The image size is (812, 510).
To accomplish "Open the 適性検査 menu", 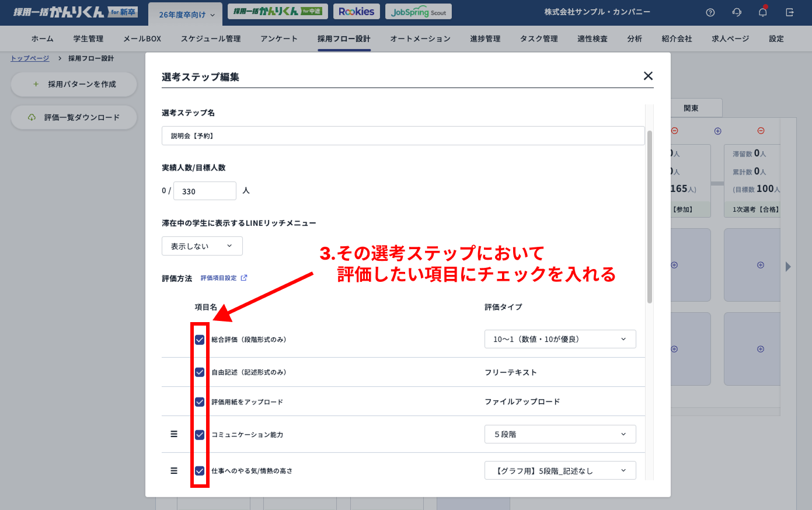I will click(x=593, y=39).
